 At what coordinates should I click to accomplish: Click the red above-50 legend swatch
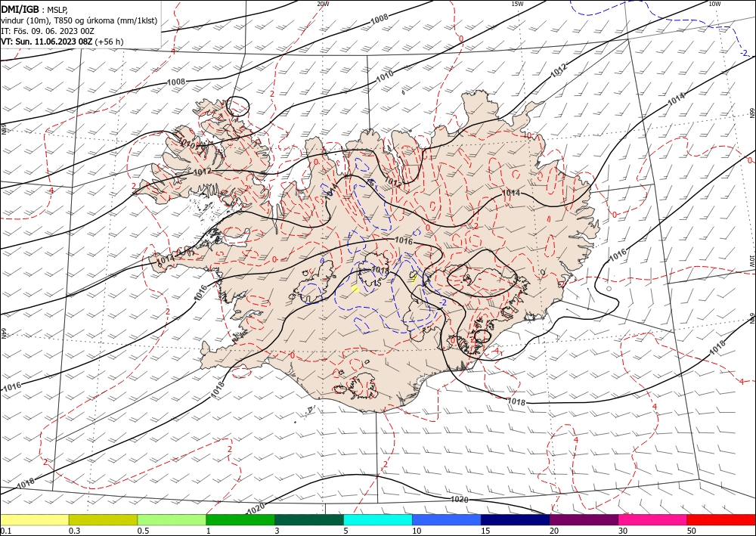click(x=721, y=519)
